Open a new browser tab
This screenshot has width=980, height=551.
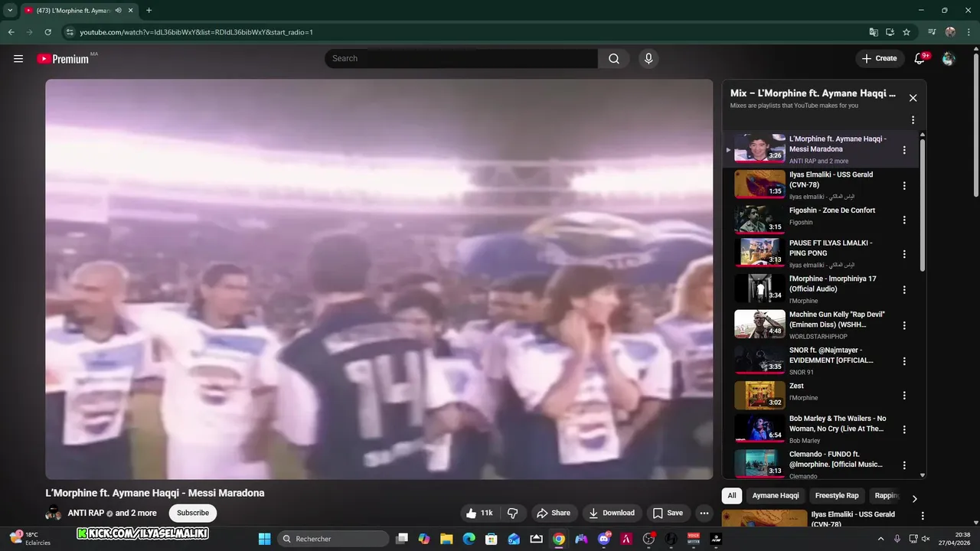pos(149,11)
